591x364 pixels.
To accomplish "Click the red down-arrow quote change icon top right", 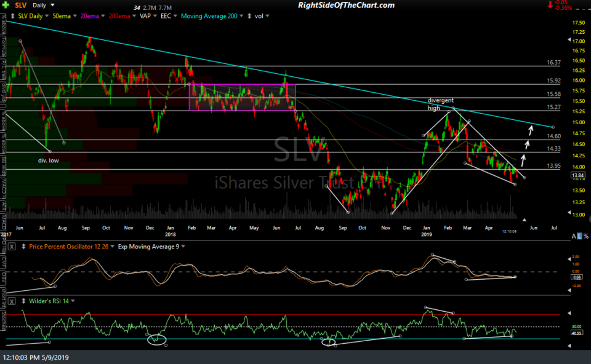I will click(x=550, y=6).
